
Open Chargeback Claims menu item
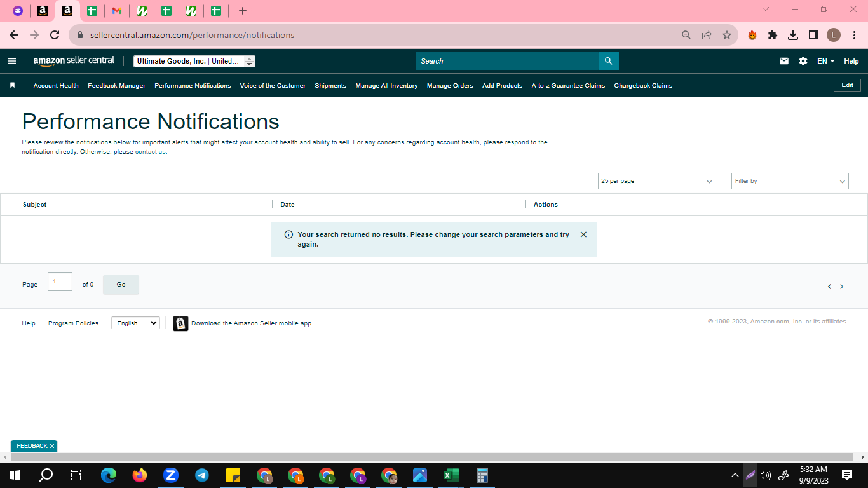(643, 85)
